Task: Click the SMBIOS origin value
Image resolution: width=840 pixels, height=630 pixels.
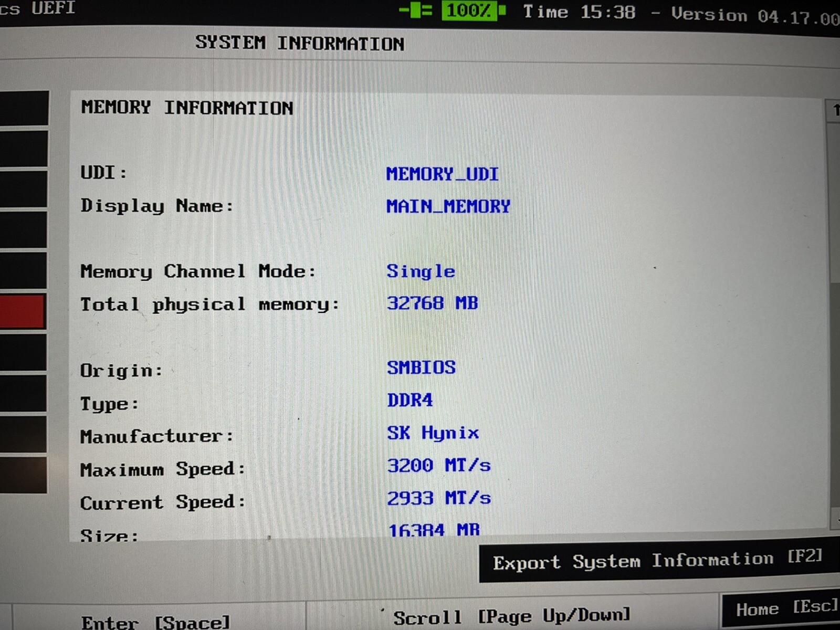Action: point(422,367)
